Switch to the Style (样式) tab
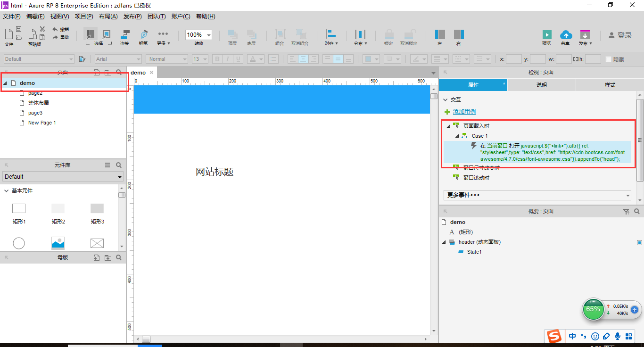The width and height of the screenshot is (644, 347). 610,85
